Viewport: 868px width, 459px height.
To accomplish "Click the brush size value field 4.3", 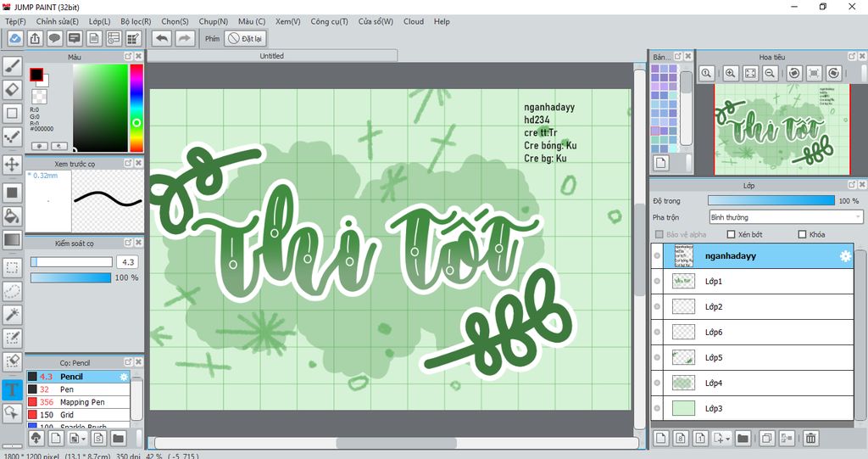I will click(128, 262).
